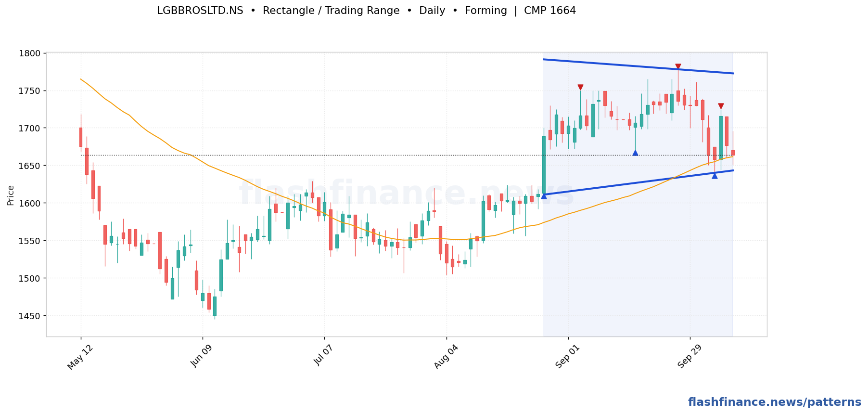Click the blue up-triangle marker near 1667
Image resolution: width=868 pixels, height=414 pixels.
[635, 153]
